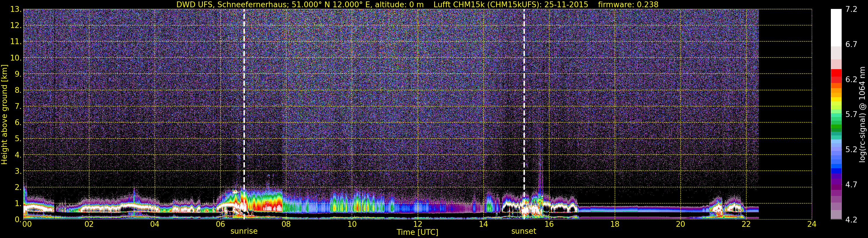The height and width of the screenshot is (238, 868).
Task: Click the Time [UTC] axis title
Action: pos(417,232)
